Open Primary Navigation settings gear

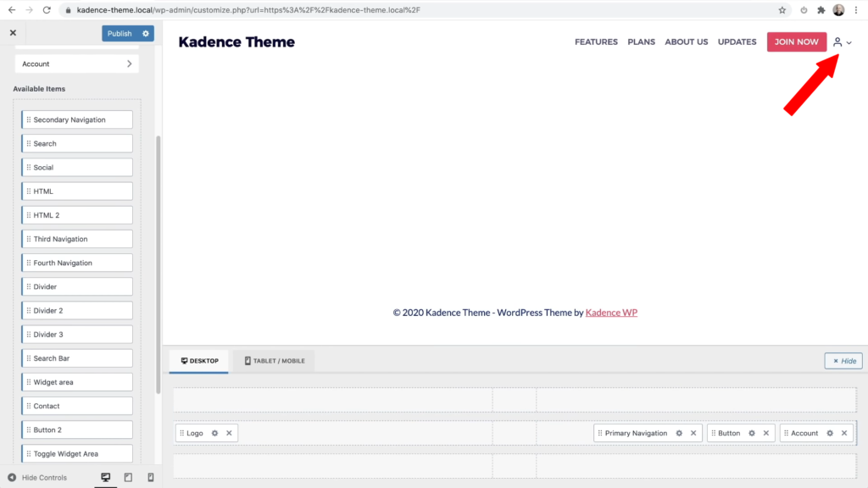point(679,433)
